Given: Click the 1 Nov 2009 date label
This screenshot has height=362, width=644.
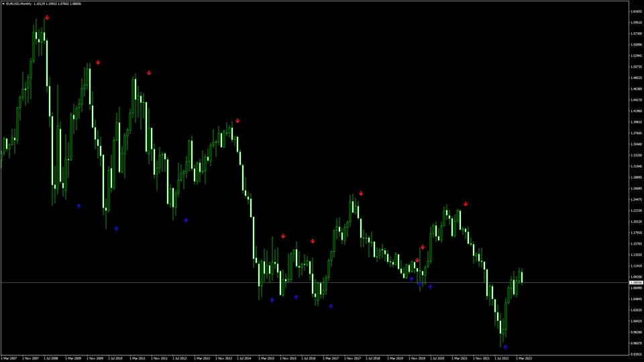Looking at the screenshot, I should tap(95, 358).
